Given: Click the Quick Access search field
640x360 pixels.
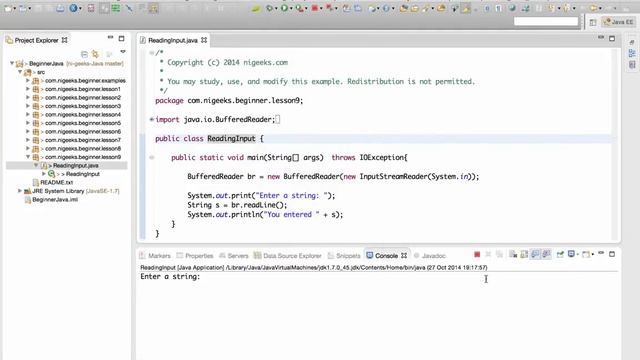Looking at the screenshot, I should tap(546, 21).
